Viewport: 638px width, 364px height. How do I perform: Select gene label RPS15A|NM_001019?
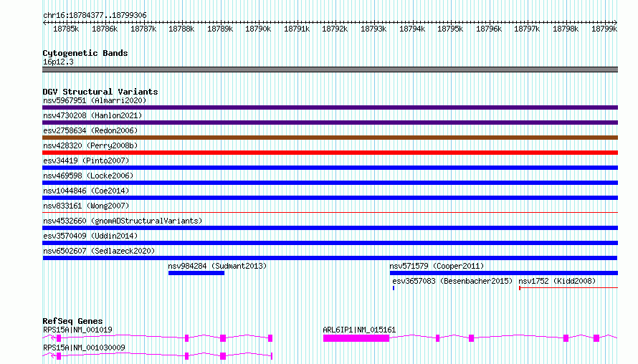click(77, 330)
